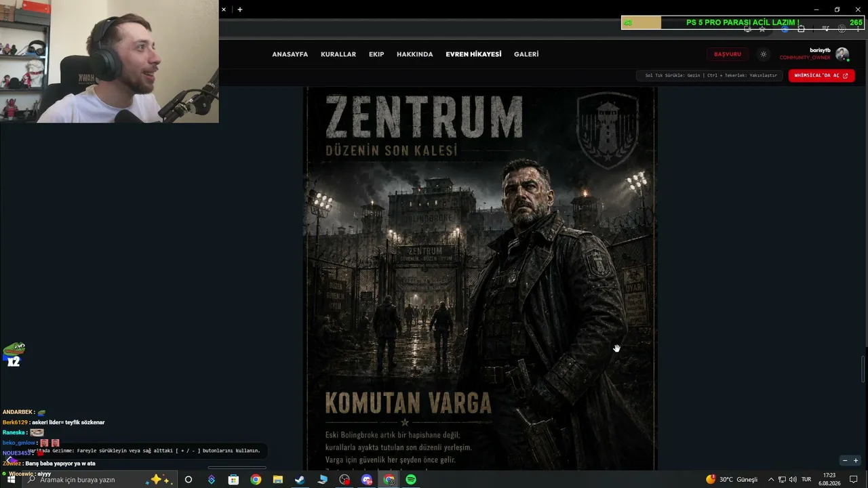Open the Chrome three-dot menu
868x488 pixels.
click(x=858, y=28)
